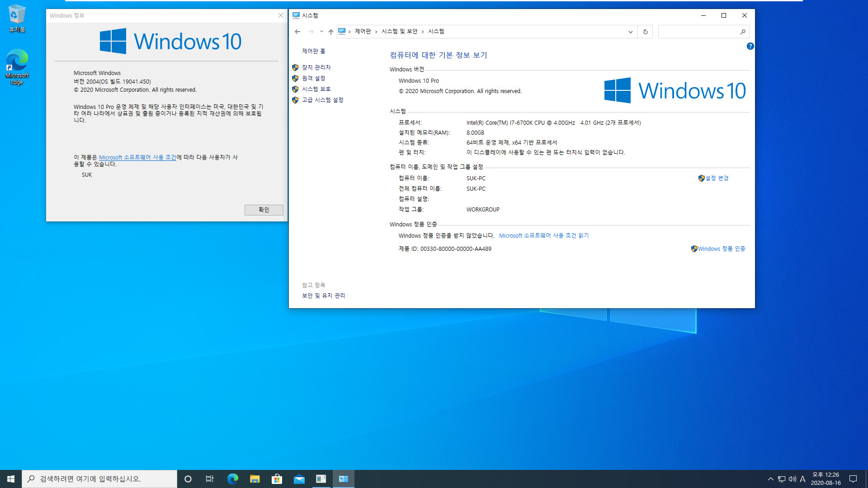Viewport: 868px width, 488px height.
Task: Minimize the 시스템 window
Action: coord(703,15)
